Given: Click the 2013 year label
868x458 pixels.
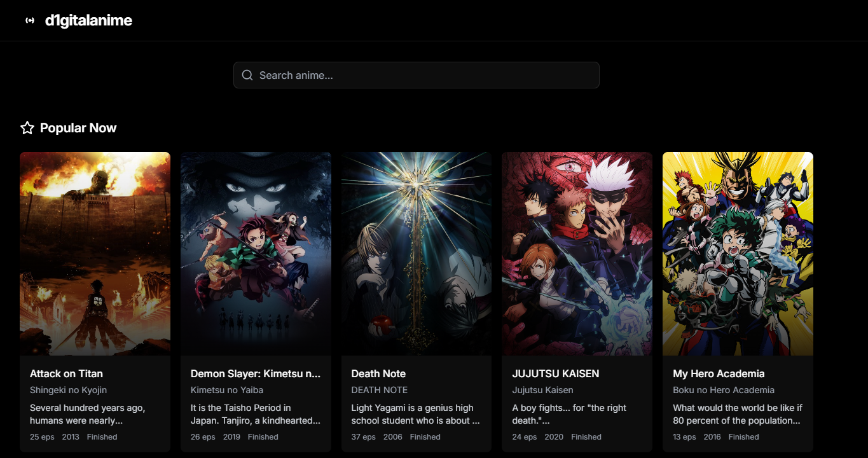Looking at the screenshot, I should pos(71,437).
